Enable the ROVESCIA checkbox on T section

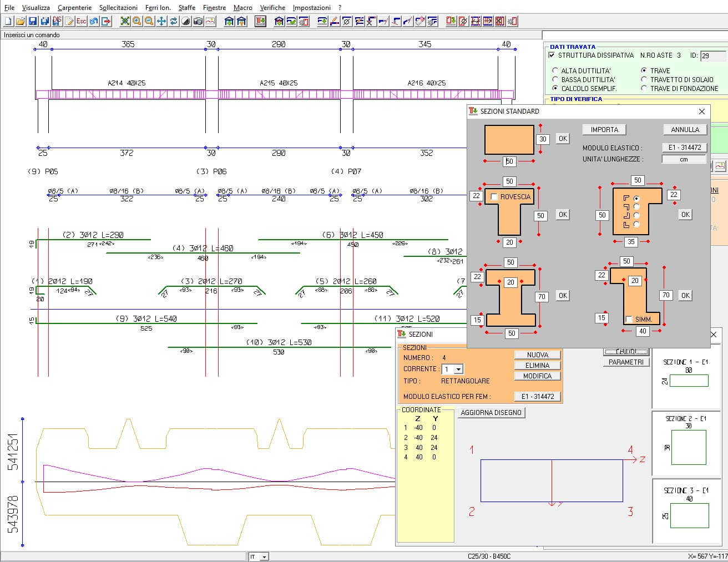click(494, 197)
